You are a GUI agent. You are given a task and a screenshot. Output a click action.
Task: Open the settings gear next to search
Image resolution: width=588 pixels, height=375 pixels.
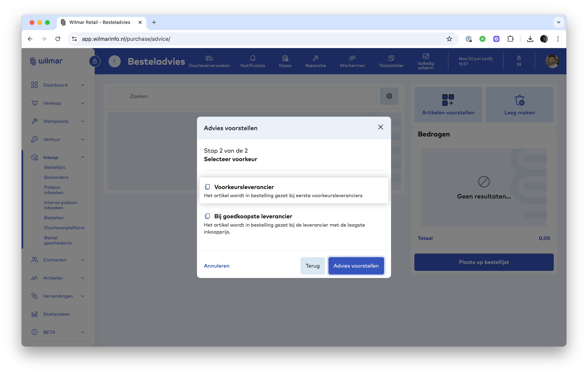[x=389, y=96]
